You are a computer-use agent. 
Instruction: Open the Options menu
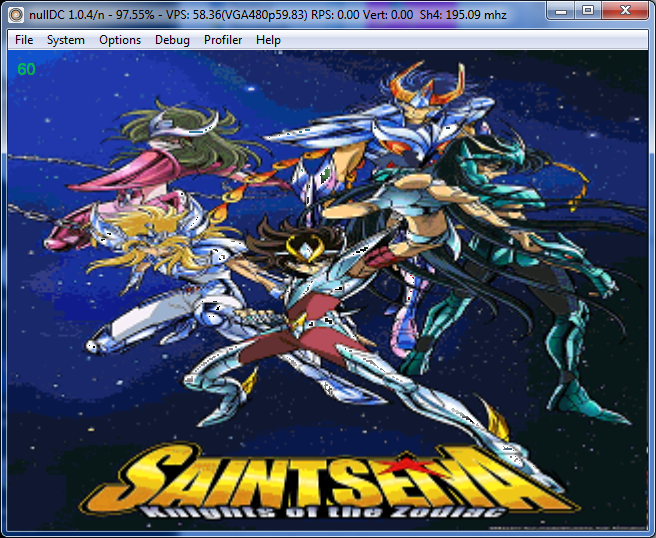(x=120, y=40)
